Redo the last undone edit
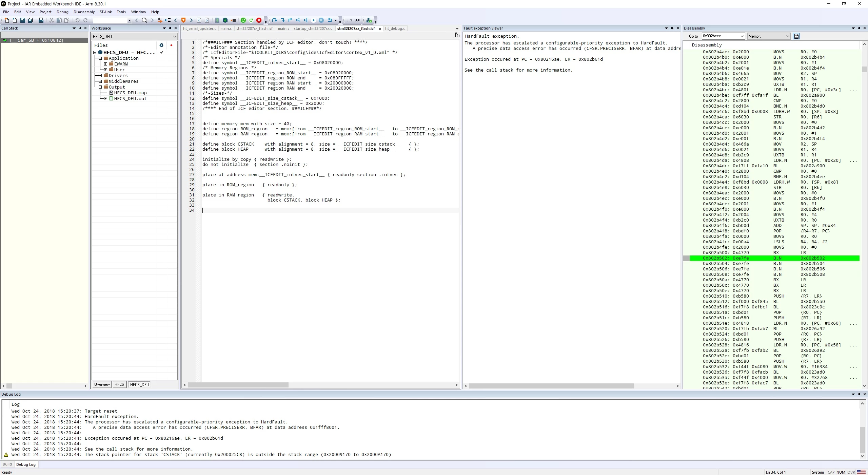 [85, 20]
